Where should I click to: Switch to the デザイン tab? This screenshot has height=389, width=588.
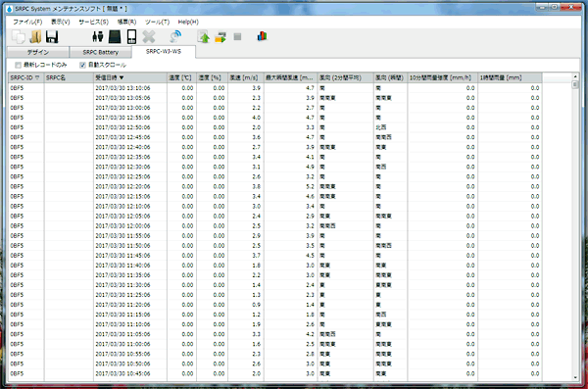38,52
